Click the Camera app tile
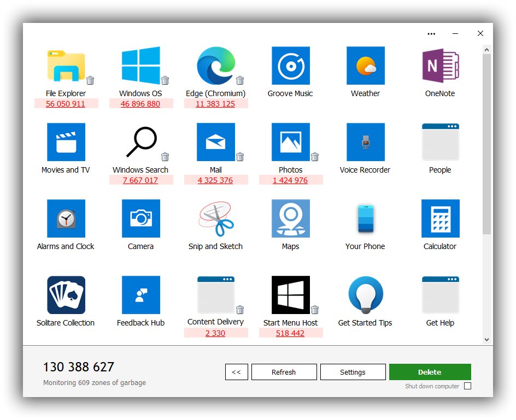 (141, 218)
